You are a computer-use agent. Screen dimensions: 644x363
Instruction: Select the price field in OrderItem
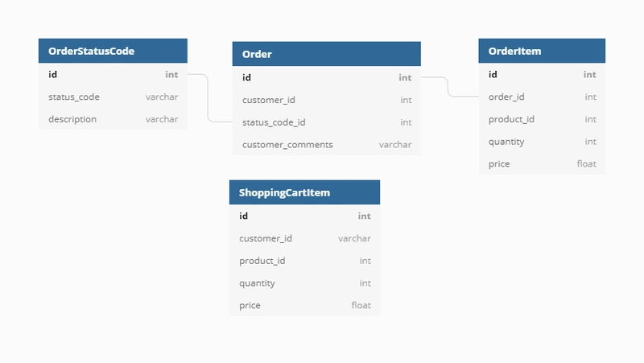coord(542,164)
